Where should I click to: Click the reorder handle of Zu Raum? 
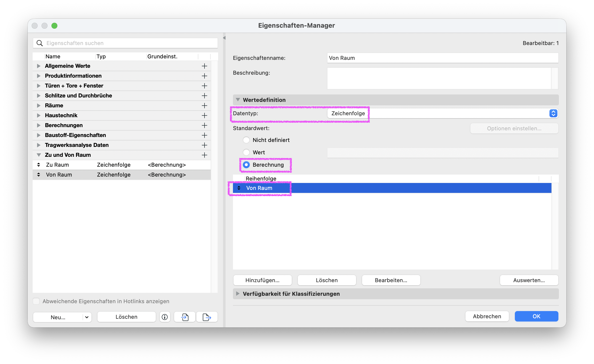[39, 165]
